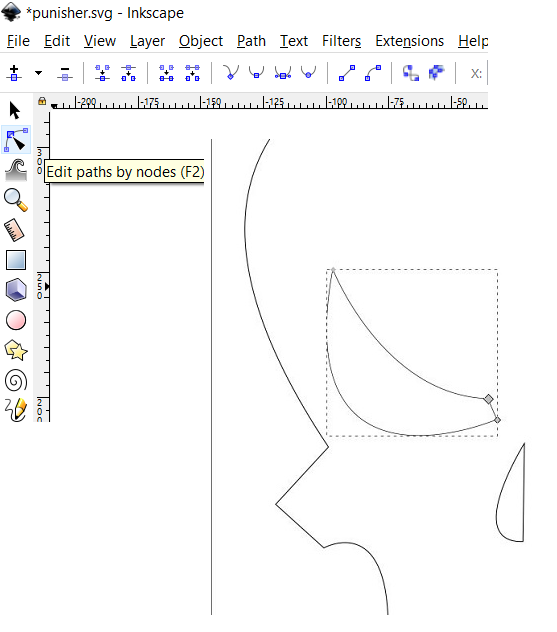
Task: Select the Rectangle tool
Action: click(16, 260)
